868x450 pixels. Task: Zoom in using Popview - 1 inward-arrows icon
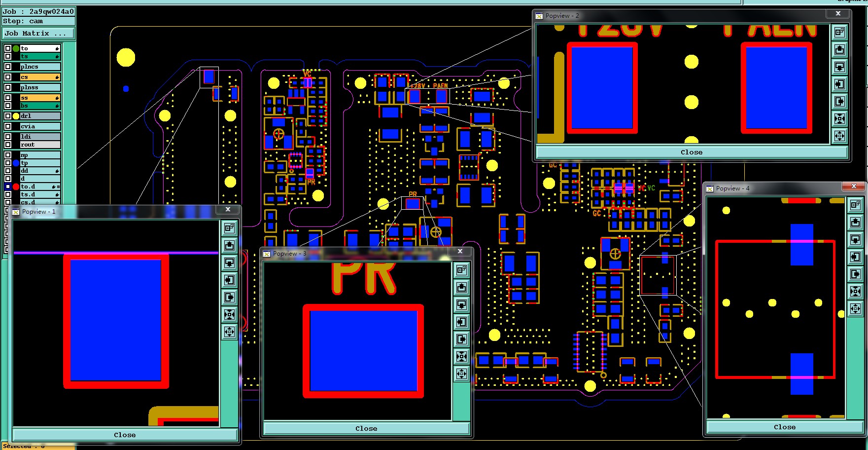(230, 314)
